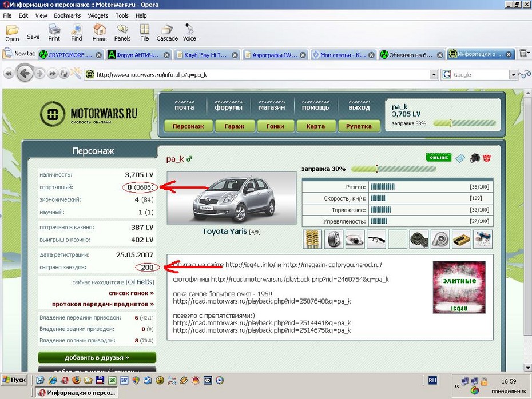
Task: Click the Tile windows icon
Action: pyautogui.click(x=145, y=33)
